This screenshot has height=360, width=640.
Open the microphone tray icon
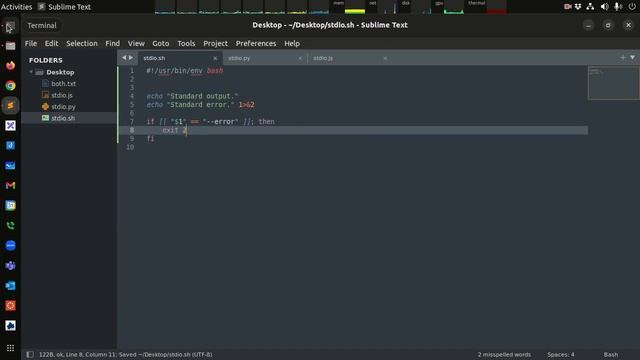point(618,7)
